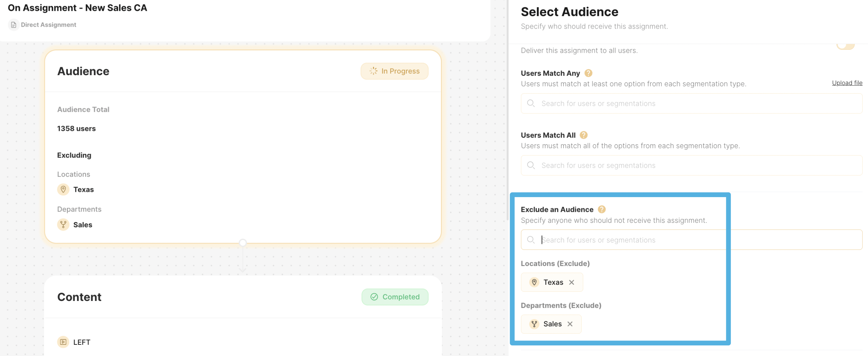Screen dimensions: 868x356
Task: Focus the Exclude an Audience search field
Action: pos(691,240)
